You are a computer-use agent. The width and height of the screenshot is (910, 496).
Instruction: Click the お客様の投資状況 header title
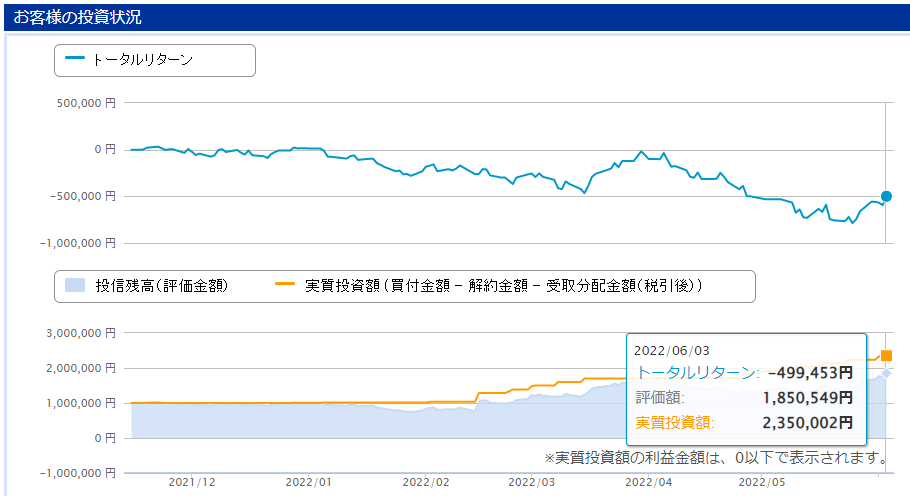pos(77,17)
